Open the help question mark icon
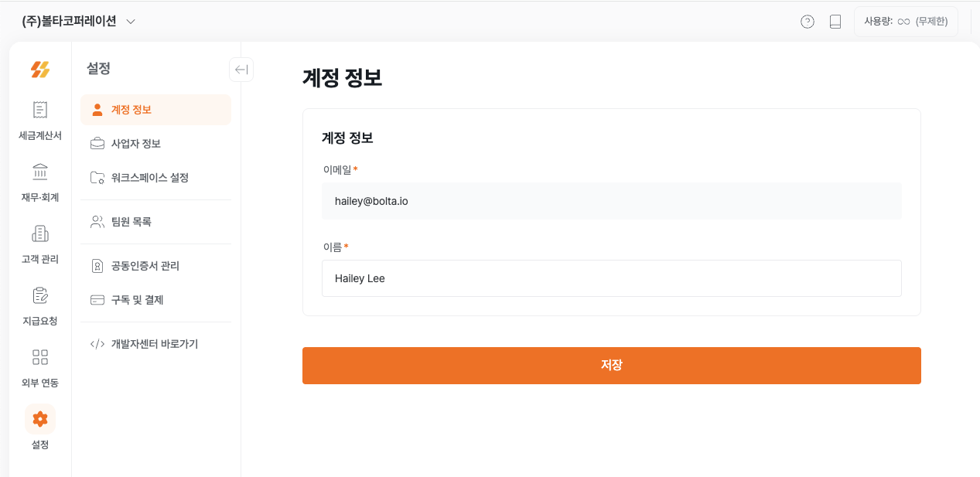Viewport: 980px width, 477px height. click(808, 22)
